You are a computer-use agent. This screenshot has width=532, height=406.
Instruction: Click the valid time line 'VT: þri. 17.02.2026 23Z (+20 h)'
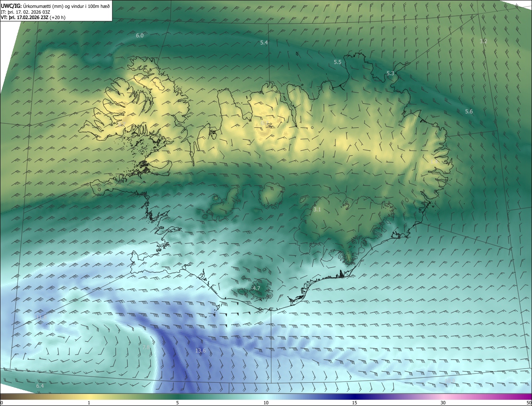(x=33, y=17)
